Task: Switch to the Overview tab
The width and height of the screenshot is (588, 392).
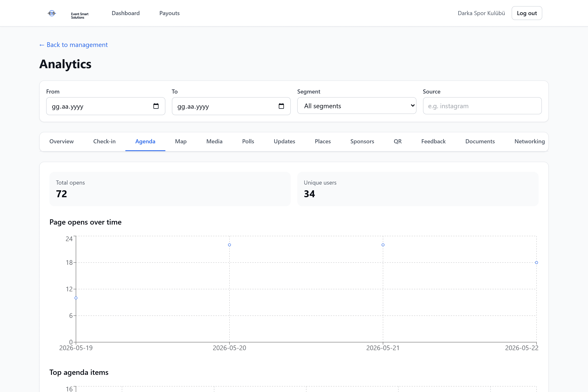Action: (61, 141)
